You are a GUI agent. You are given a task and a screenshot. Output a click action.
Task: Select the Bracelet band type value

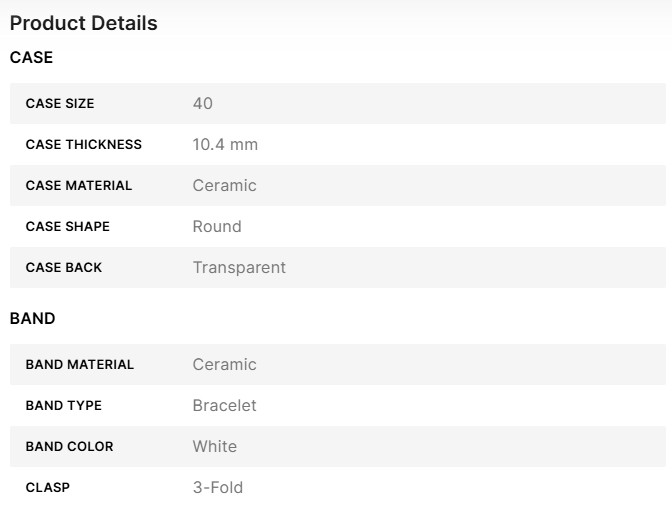click(x=224, y=406)
